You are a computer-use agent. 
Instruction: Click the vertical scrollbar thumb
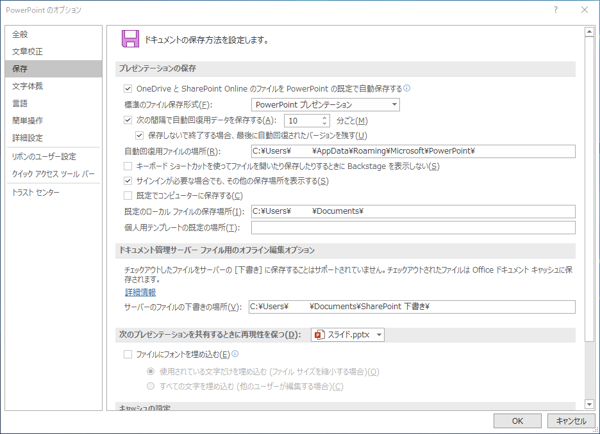pos(589,189)
